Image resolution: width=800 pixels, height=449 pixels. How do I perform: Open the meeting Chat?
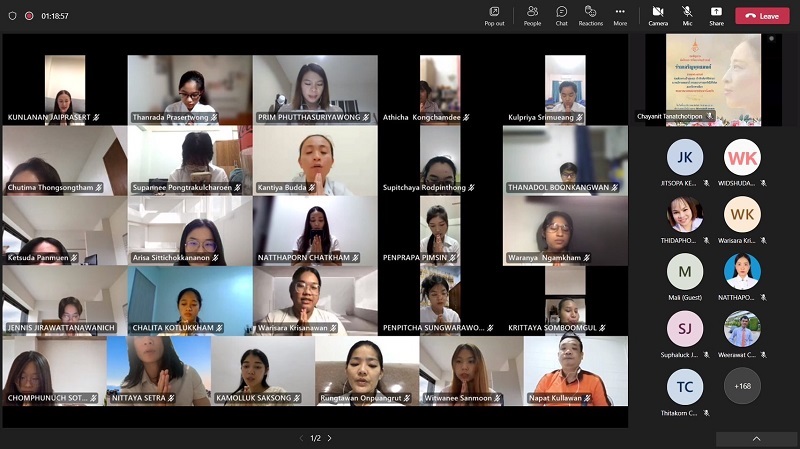561,14
